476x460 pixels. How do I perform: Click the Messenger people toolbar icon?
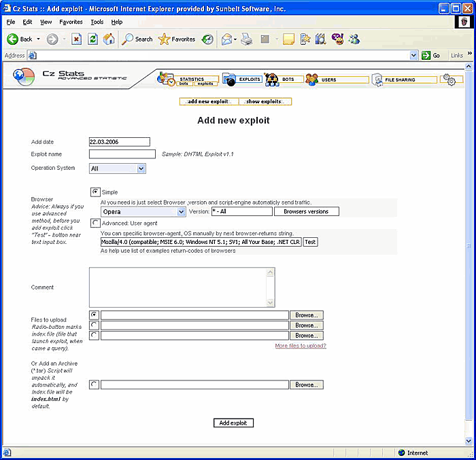point(354,39)
